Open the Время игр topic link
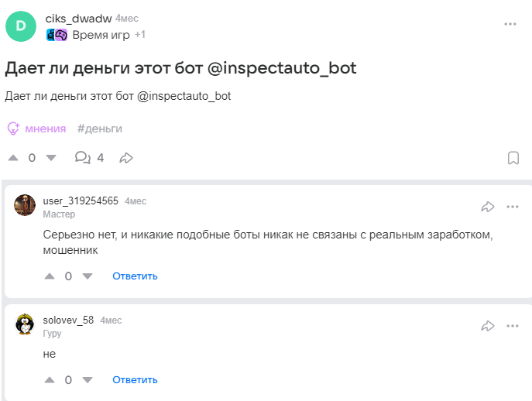532x401 pixels. 100,35
